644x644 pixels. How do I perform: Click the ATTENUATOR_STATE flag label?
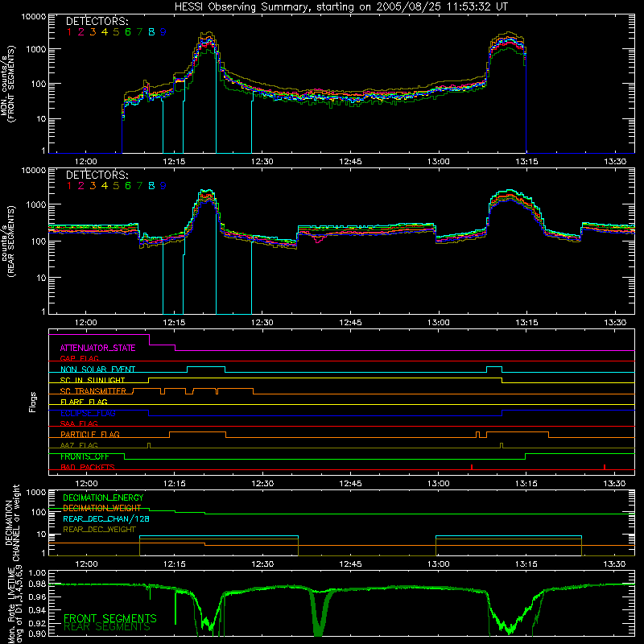click(x=97, y=348)
